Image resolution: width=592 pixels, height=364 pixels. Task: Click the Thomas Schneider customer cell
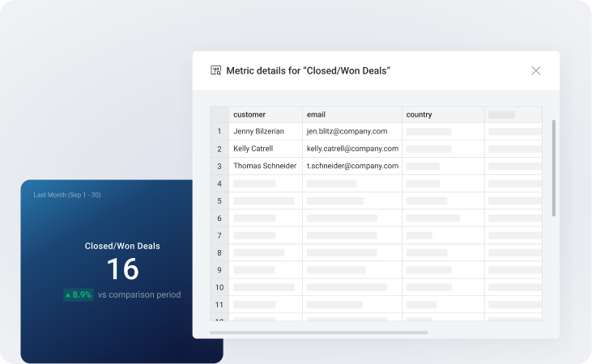tap(264, 166)
